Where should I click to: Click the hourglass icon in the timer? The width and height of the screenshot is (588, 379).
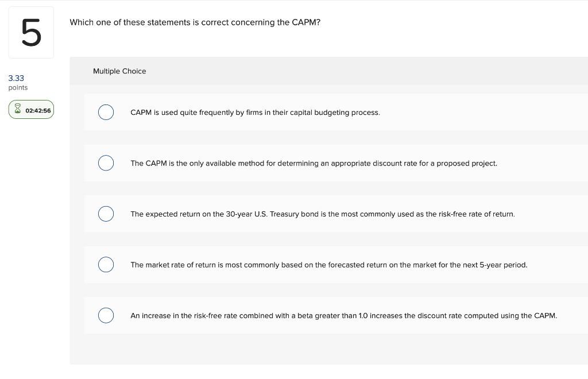[x=17, y=110]
